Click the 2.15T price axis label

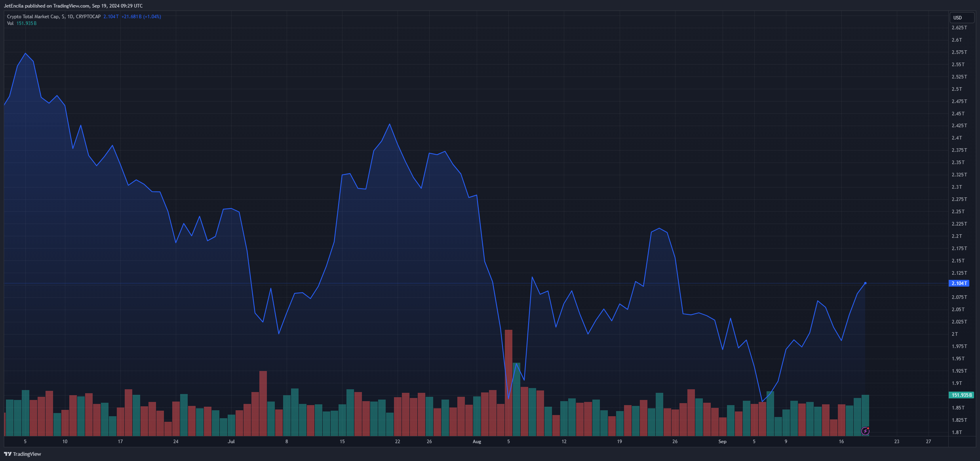958,261
